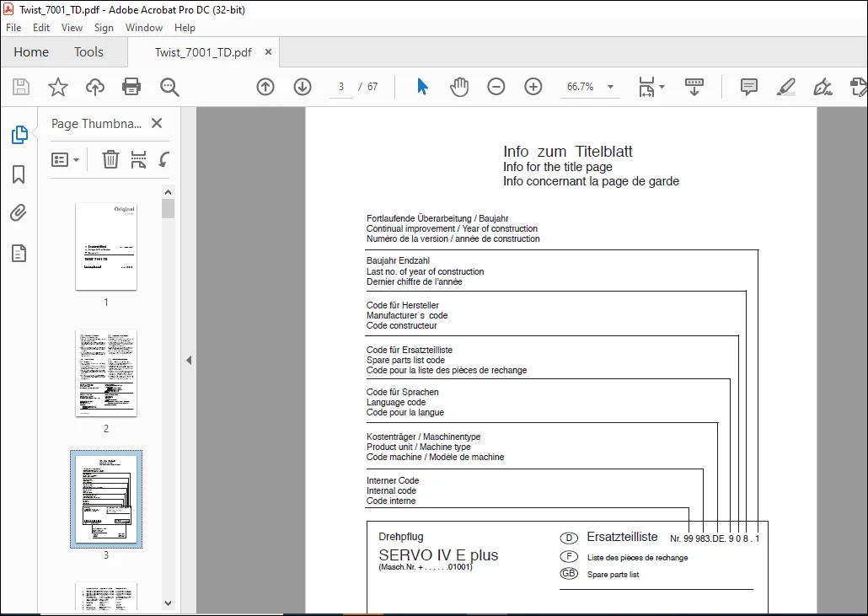Viewport: 868px width, 616px height.
Task: Activate the Hand pan tool
Action: pos(459,87)
